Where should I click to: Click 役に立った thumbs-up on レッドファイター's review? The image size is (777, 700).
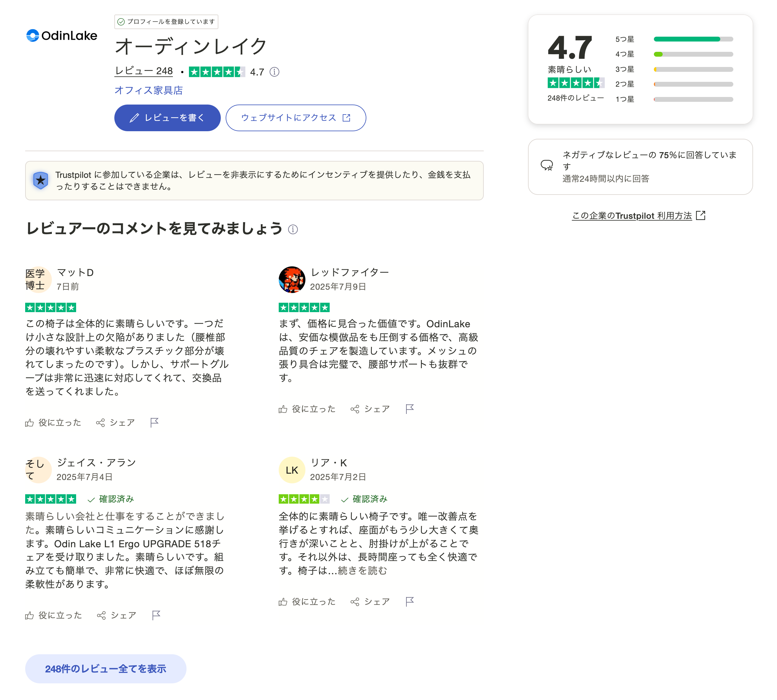click(307, 409)
